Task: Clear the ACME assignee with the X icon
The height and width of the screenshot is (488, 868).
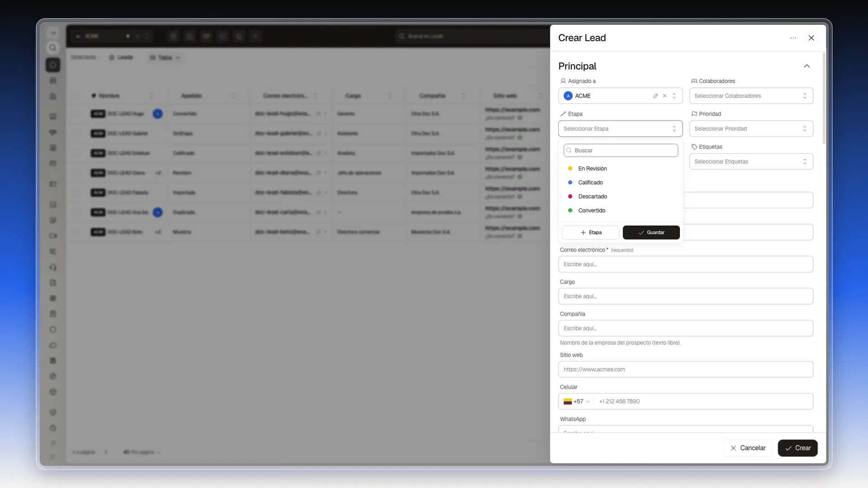Action: tap(665, 96)
